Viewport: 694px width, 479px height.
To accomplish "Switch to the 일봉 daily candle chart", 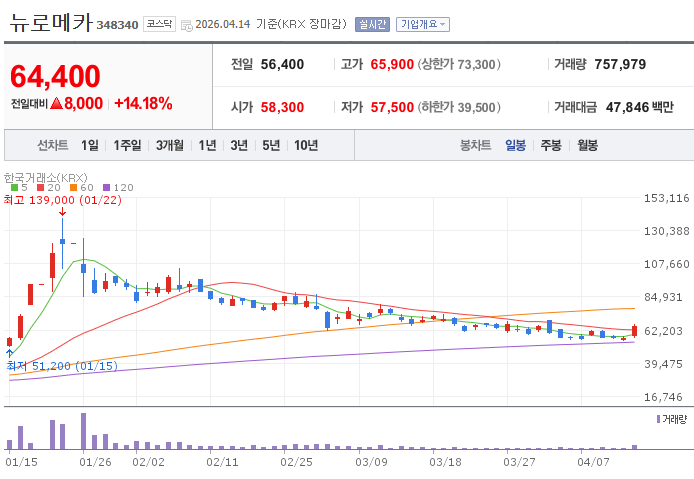I will (516, 145).
